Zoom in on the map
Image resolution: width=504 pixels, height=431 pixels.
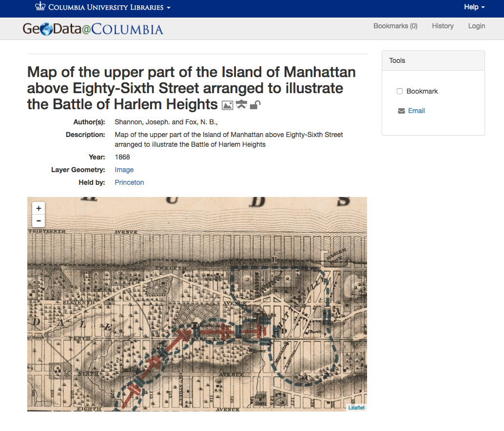(39, 208)
